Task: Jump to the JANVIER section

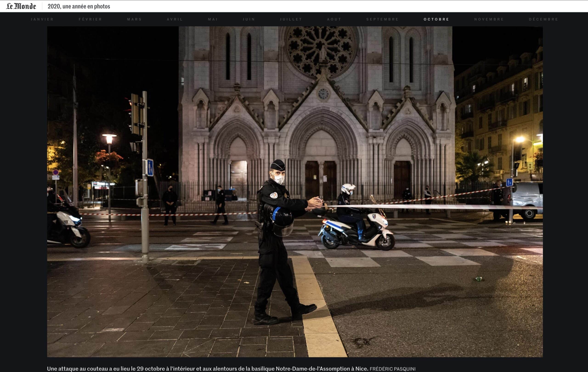Action: tap(42, 19)
